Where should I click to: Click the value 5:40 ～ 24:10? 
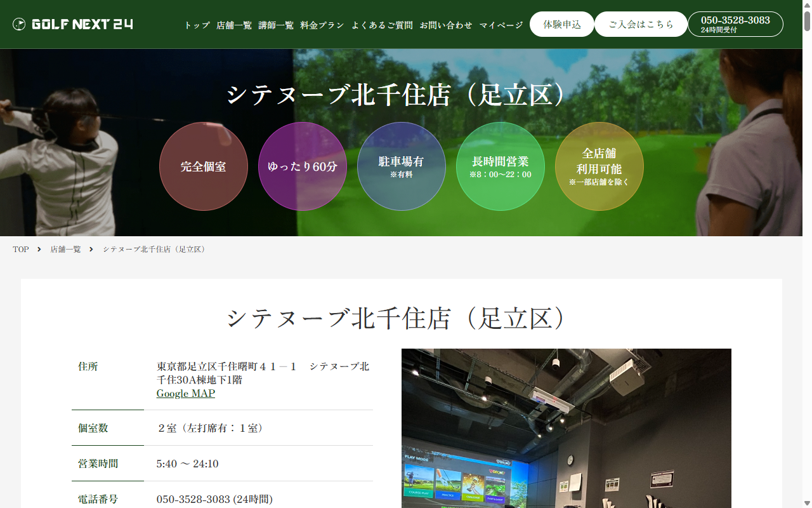tap(188, 464)
